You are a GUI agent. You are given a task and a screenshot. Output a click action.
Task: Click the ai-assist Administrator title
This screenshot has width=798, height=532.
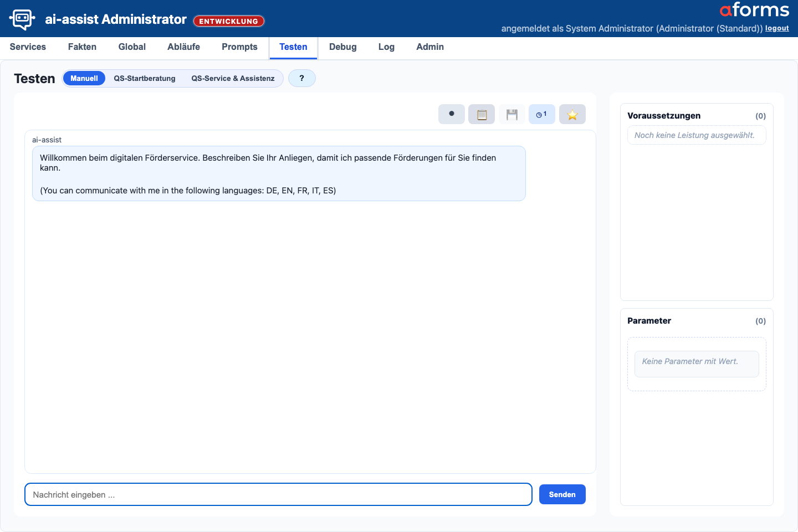point(116,19)
